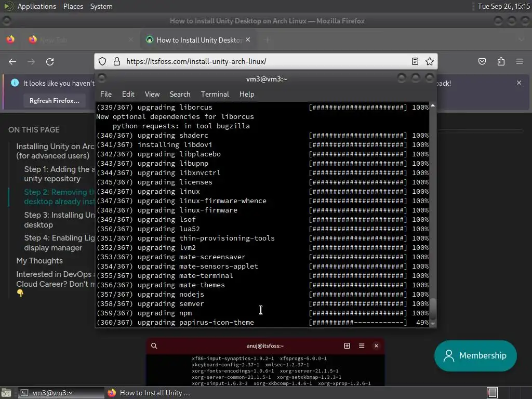Click the workspace switcher in bottom panel
The height and width of the screenshot is (399, 532).
click(493, 393)
